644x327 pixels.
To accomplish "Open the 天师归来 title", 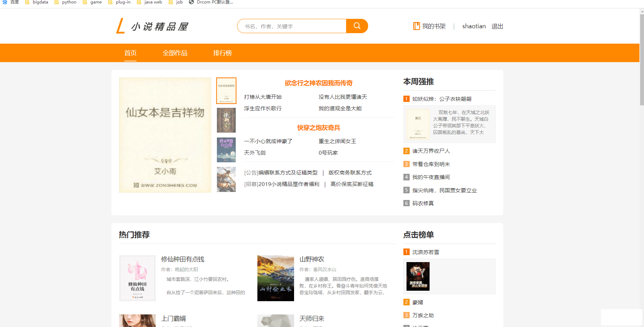I will [x=312, y=319].
